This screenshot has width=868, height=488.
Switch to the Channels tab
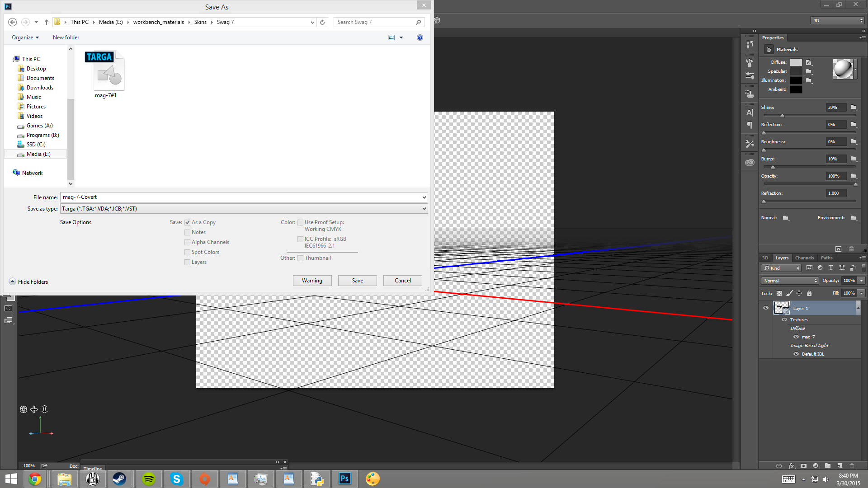[x=804, y=258]
